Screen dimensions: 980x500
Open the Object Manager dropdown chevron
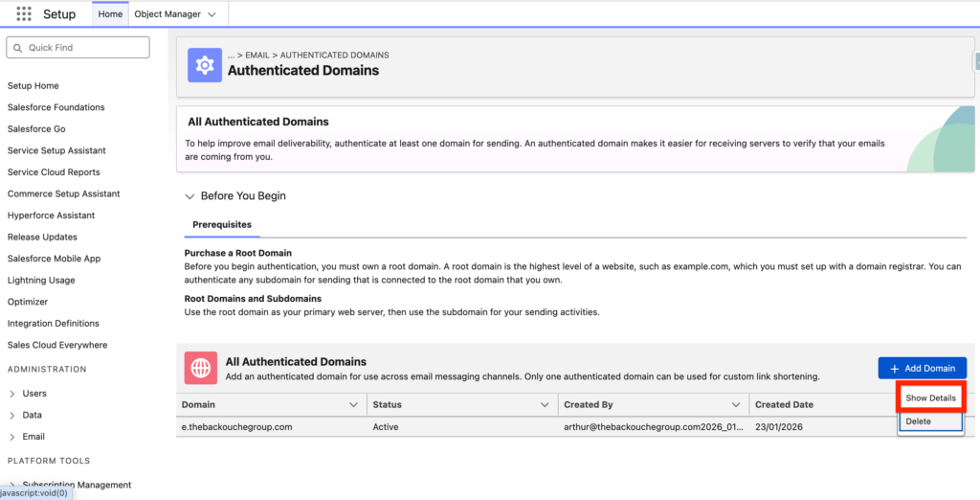click(x=212, y=14)
